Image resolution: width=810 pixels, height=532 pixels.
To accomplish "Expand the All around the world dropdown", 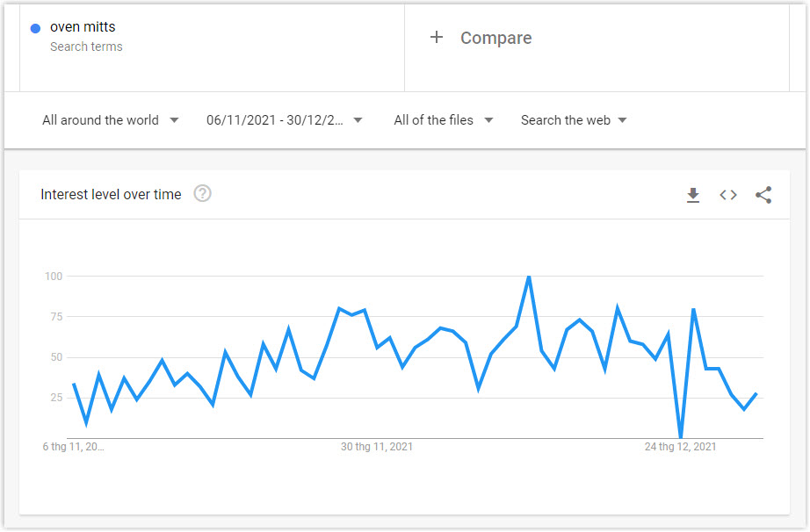I will coord(111,120).
